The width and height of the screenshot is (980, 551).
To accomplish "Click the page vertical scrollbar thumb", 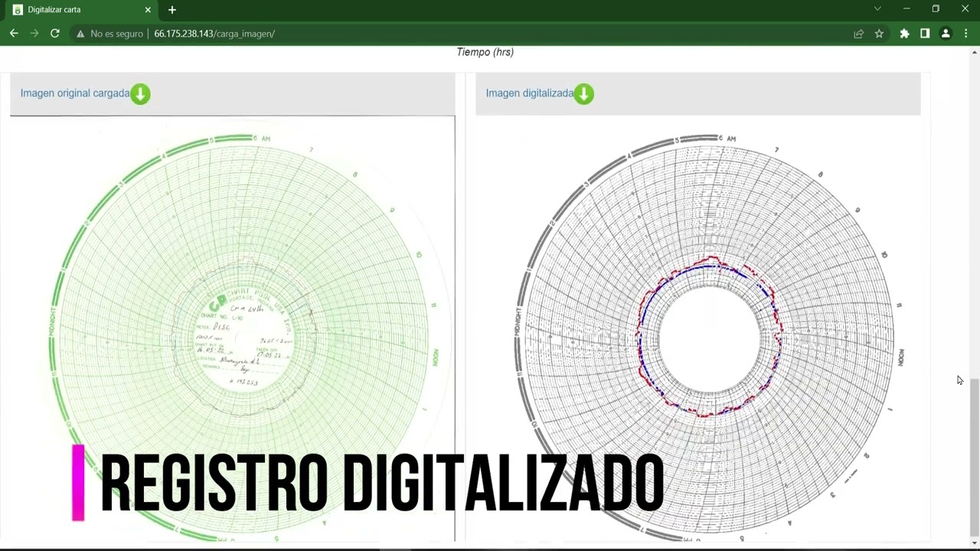I will coord(974,457).
